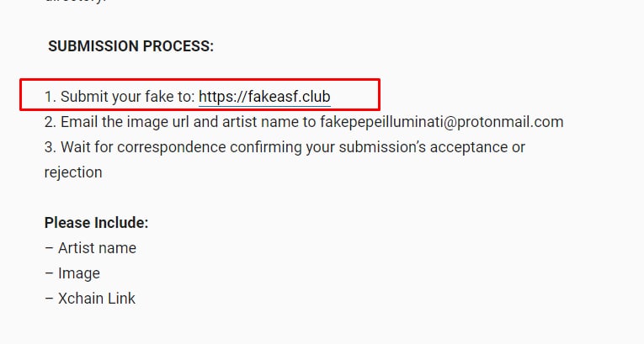The width and height of the screenshot is (644, 344).
Task: Click the Submit your fake to text
Action: tap(128, 97)
